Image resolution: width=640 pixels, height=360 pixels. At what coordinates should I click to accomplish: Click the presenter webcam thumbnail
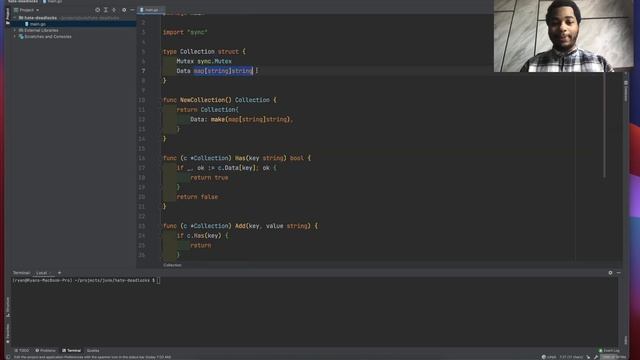[563, 36]
